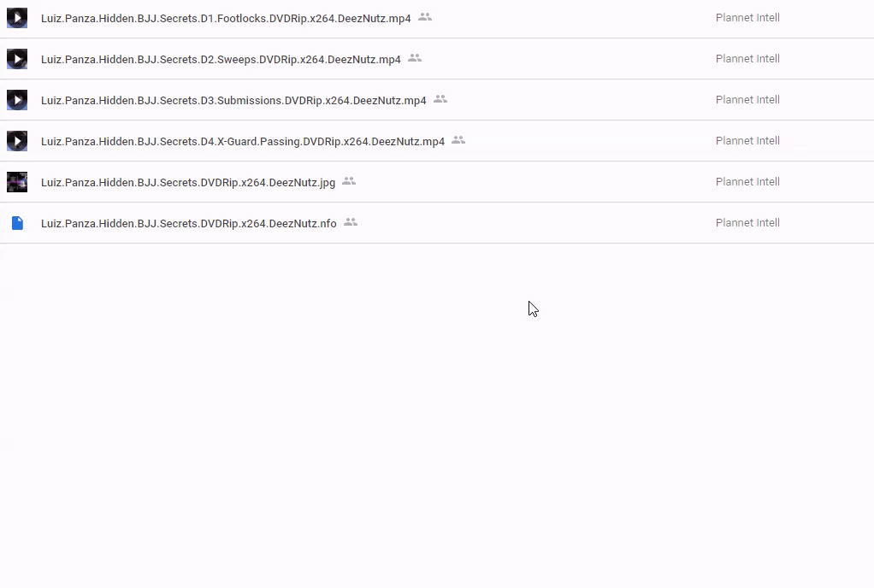Click the video icon for D3.Submissions file
This screenshot has width=874, height=588.
click(x=17, y=100)
